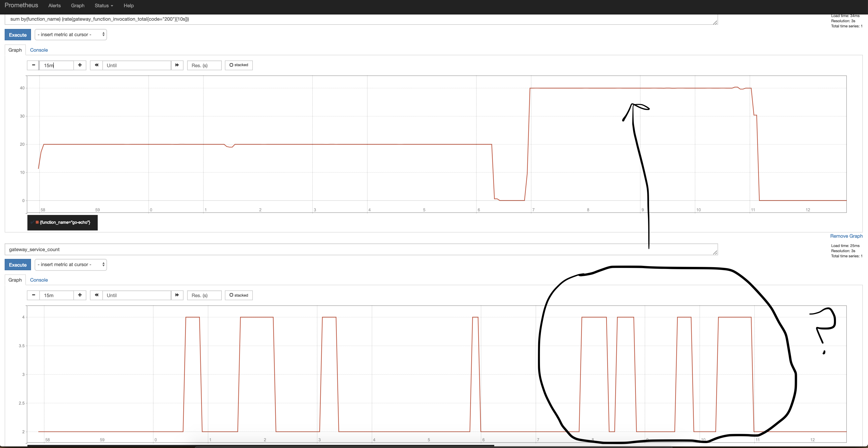Increase the bottom graph time range

pyautogui.click(x=80, y=295)
